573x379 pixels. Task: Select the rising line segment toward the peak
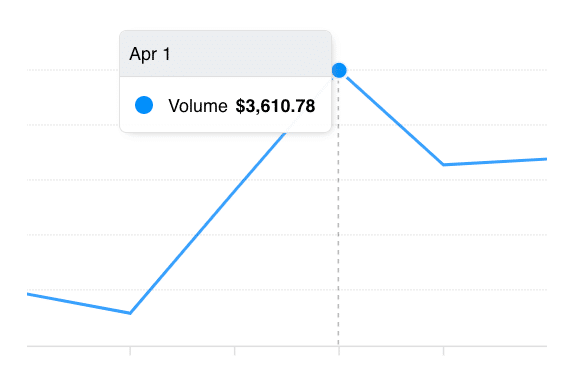tap(208, 222)
